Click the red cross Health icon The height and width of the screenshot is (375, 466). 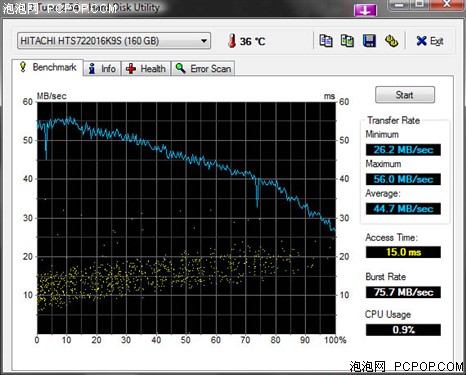coord(131,69)
